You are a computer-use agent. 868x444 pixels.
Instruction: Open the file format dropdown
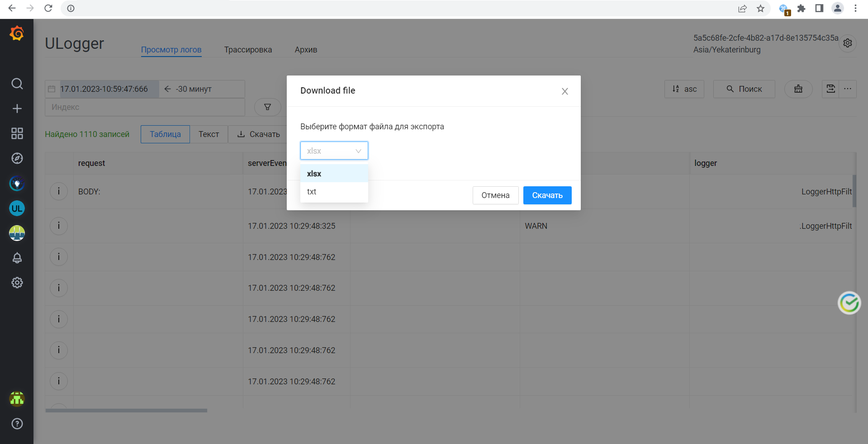click(x=334, y=151)
